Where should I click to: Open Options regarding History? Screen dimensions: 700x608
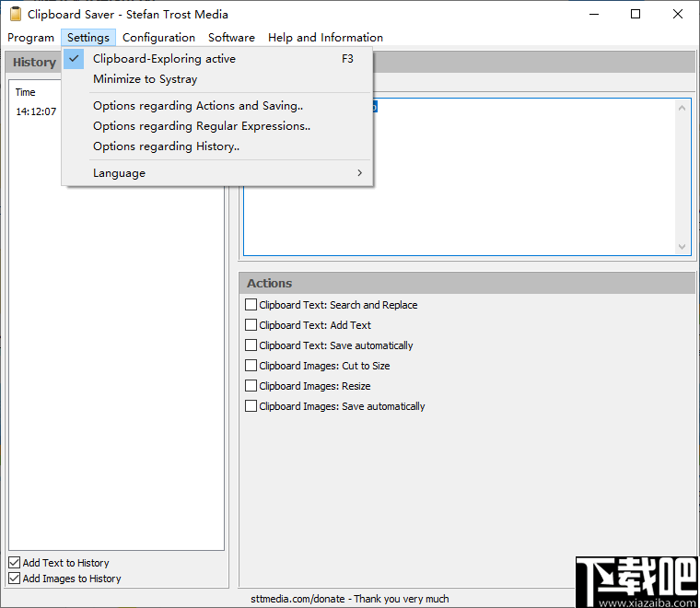(x=217, y=146)
